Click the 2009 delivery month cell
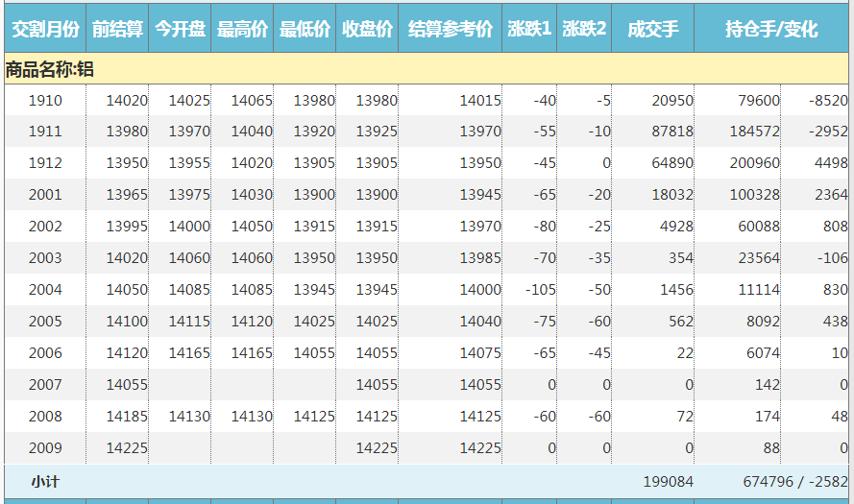Screen dimensions: 854x504 [45, 447]
